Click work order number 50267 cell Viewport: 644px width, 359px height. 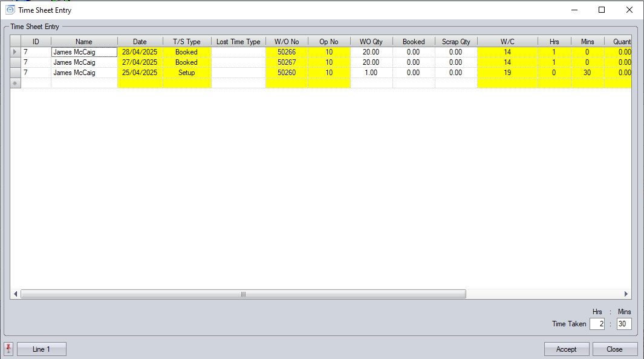286,62
